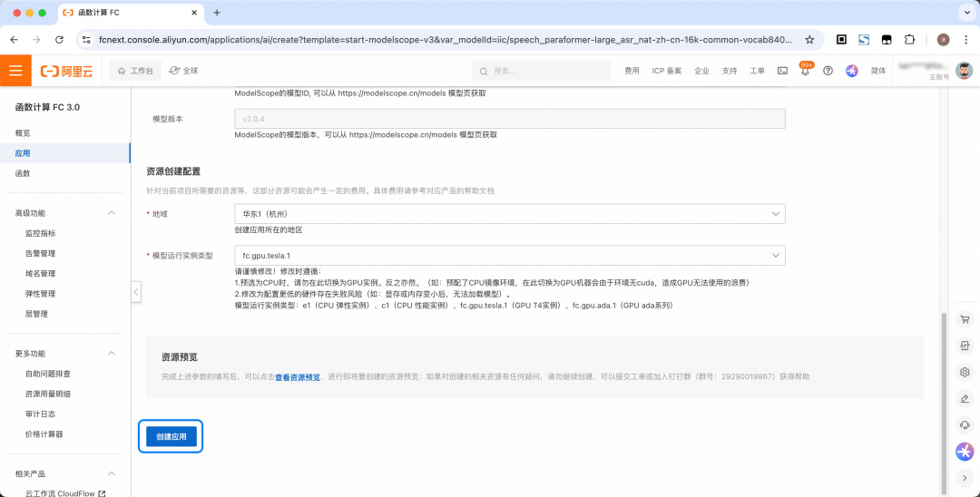
Task: Open the 地域 dropdown 华东1（杭州）
Action: point(509,213)
